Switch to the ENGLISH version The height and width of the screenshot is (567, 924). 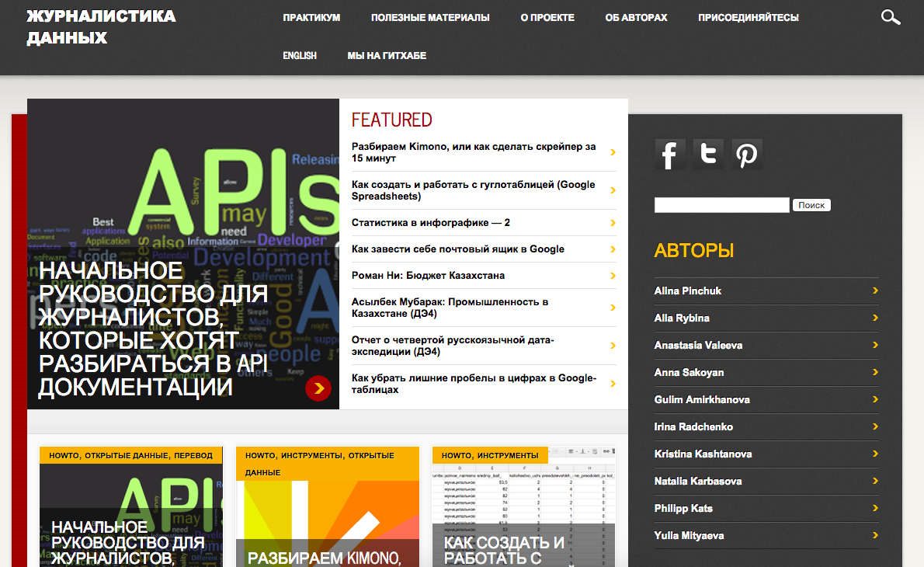tap(300, 55)
